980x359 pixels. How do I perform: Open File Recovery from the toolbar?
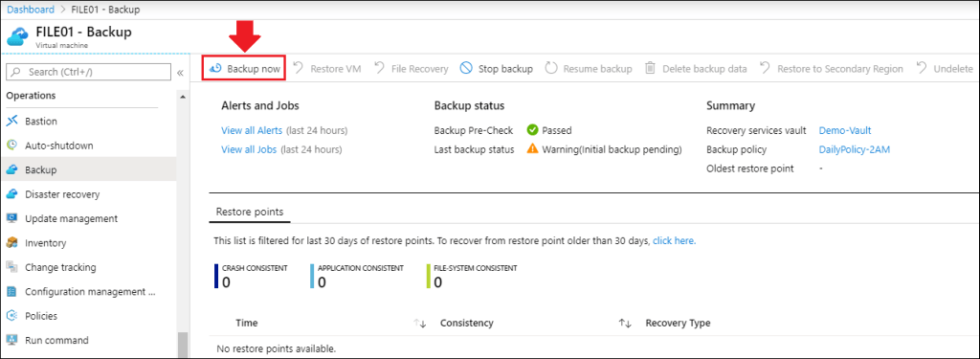click(412, 69)
